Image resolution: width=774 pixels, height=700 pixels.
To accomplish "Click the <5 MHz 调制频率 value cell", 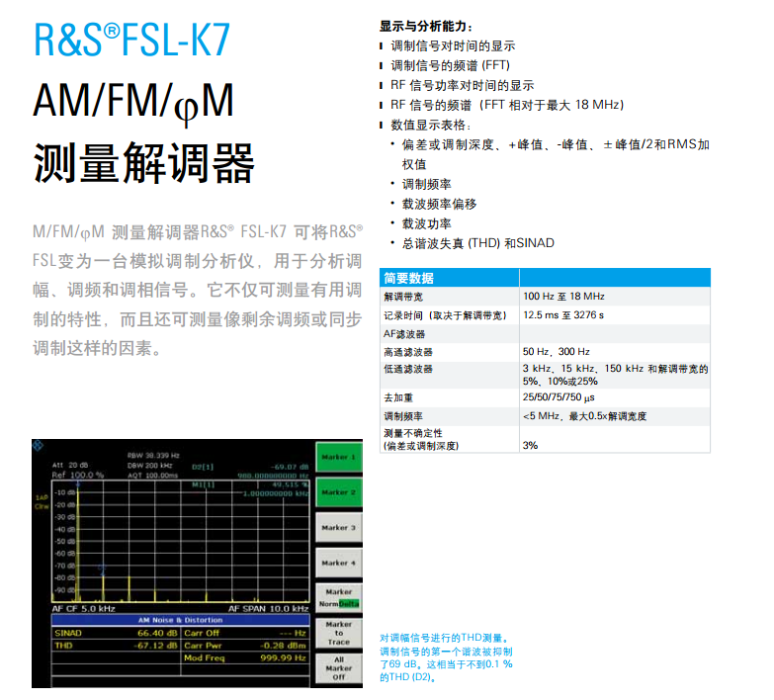I will click(x=585, y=416).
